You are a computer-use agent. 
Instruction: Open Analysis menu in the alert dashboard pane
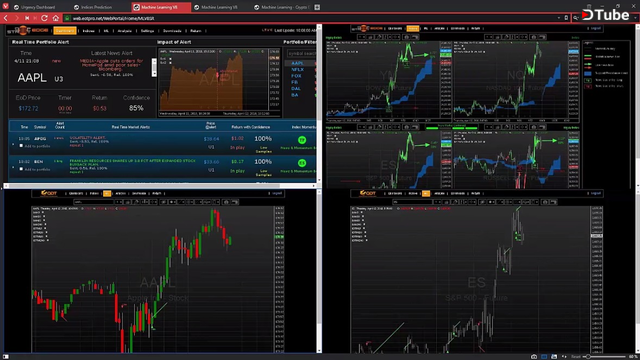125,31
